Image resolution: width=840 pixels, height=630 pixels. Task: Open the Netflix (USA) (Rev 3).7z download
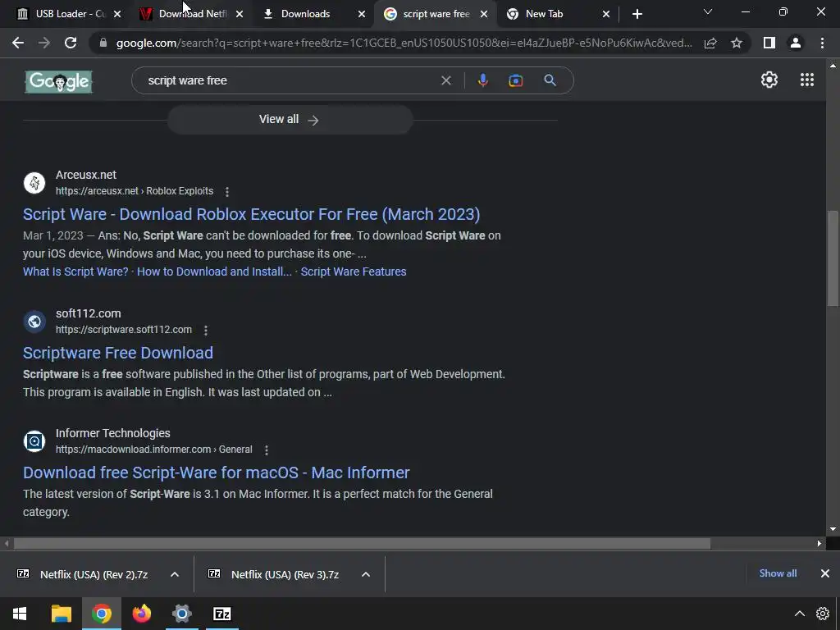click(285, 574)
